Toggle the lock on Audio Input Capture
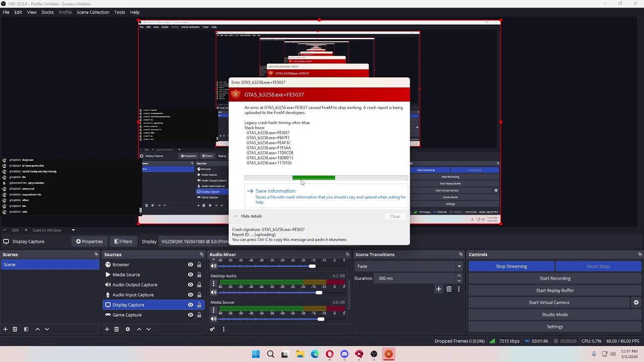 click(x=199, y=295)
